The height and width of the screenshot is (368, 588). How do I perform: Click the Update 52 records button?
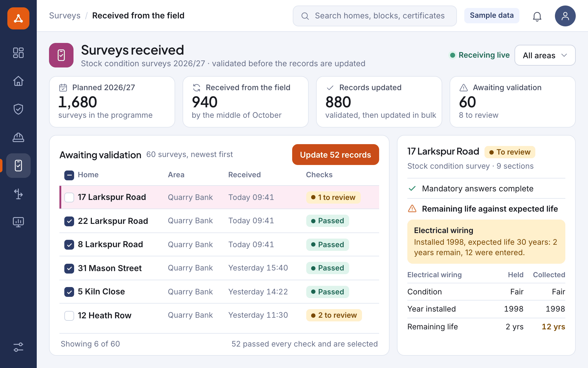pos(336,155)
